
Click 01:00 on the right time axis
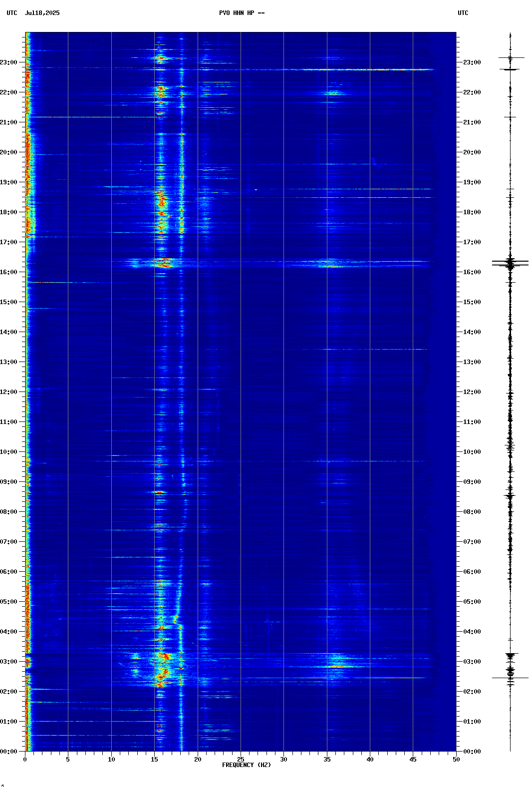point(472,722)
